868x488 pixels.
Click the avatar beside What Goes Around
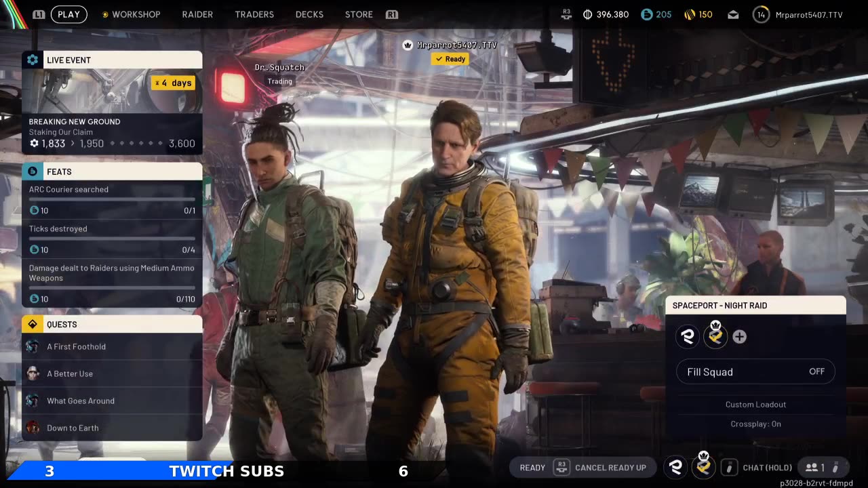tap(33, 401)
